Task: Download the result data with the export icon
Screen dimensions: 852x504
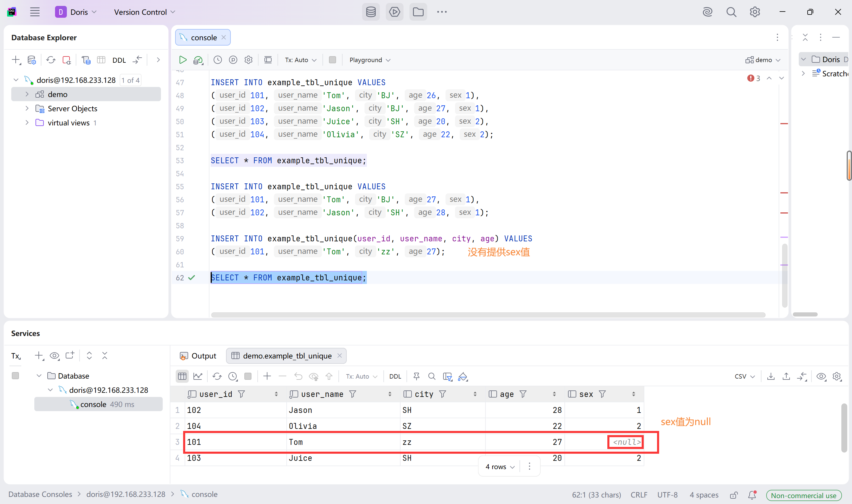Action: [771, 376]
